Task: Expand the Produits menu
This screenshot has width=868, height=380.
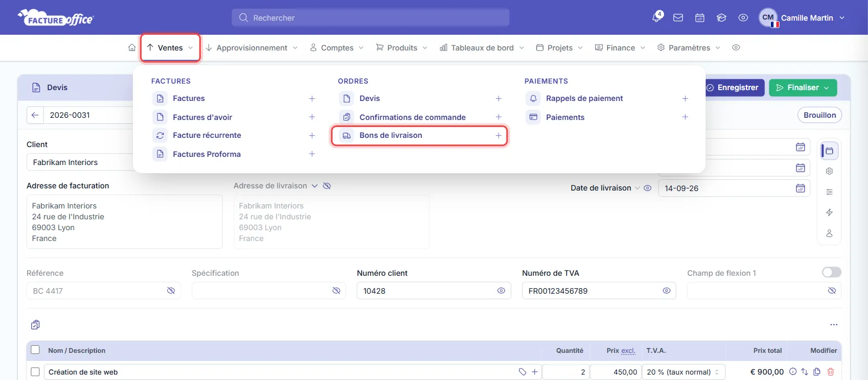Action: point(402,48)
